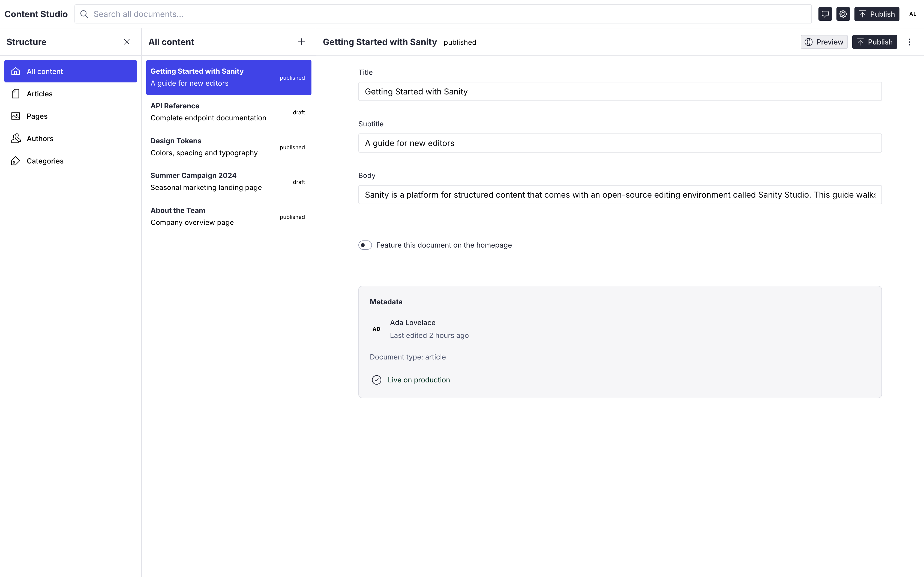Screen dimensions: 924x577
Task: Click the published badge on Design Tokens
Action: [292, 147]
